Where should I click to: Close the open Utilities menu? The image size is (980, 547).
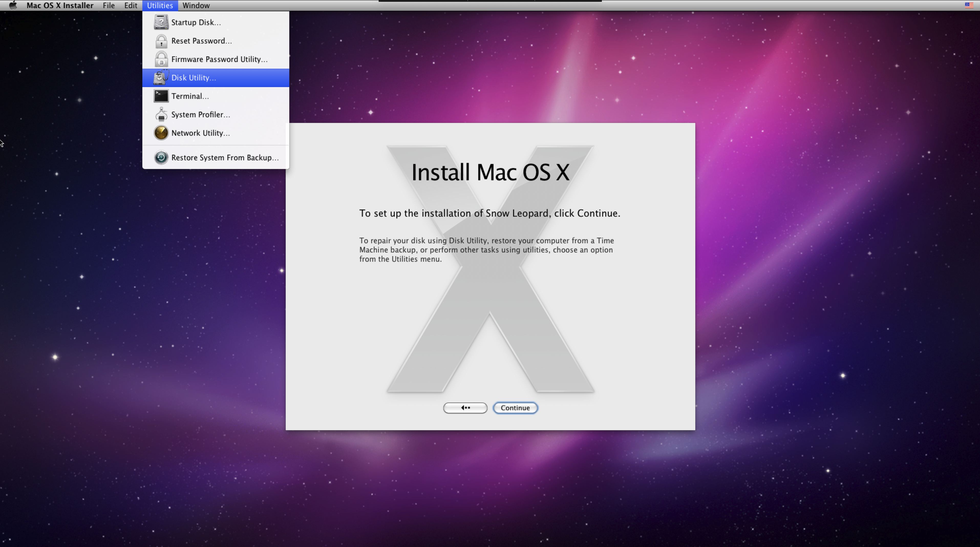click(160, 5)
